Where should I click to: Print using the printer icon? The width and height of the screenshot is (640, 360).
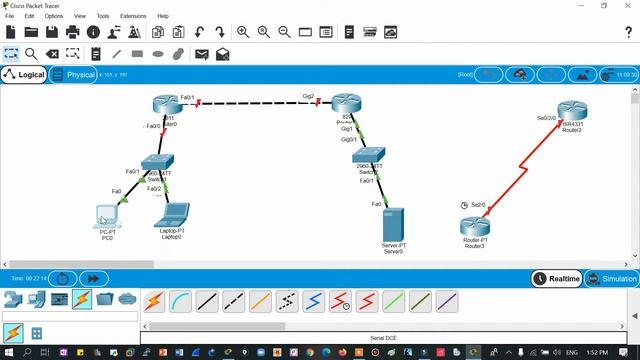(x=73, y=32)
